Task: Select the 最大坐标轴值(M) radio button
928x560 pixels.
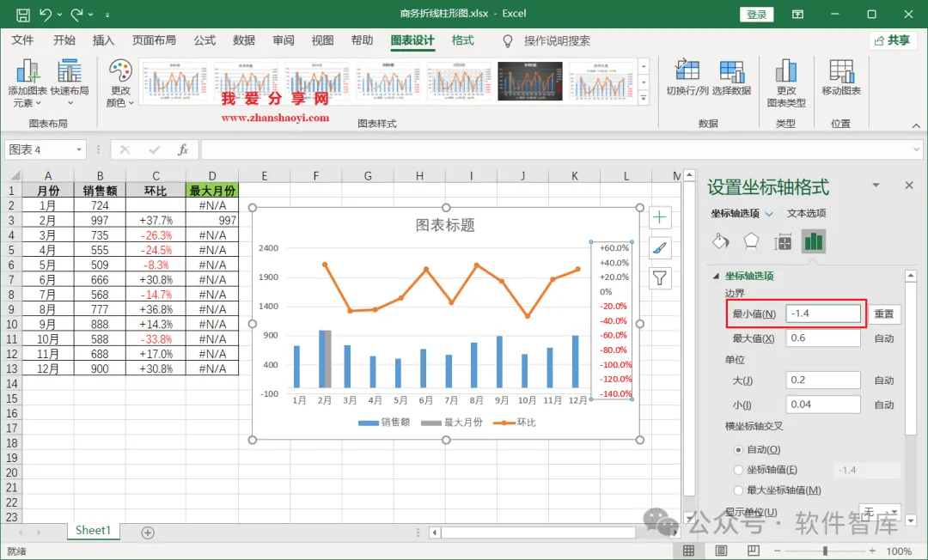Action: click(738, 490)
